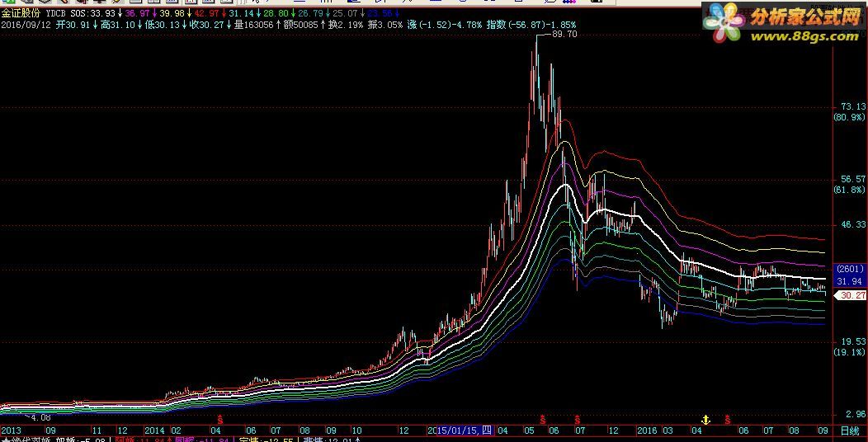This screenshot has width=868, height=442.
Task: Open the 日线 period selector
Action: tap(850, 430)
